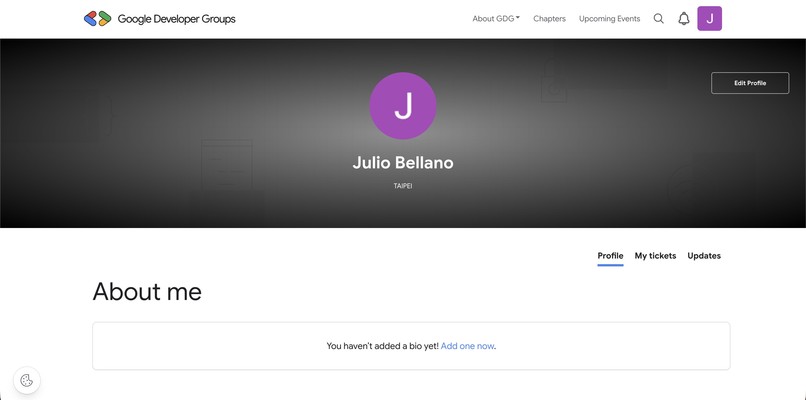Click the name Julio Bellano
806x400 pixels.
(x=403, y=163)
